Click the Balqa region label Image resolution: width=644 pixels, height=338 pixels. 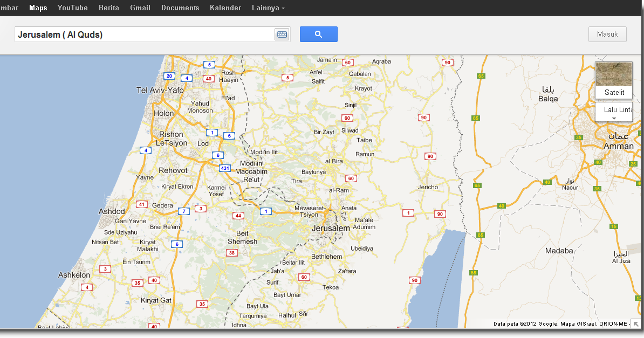[x=548, y=99]
